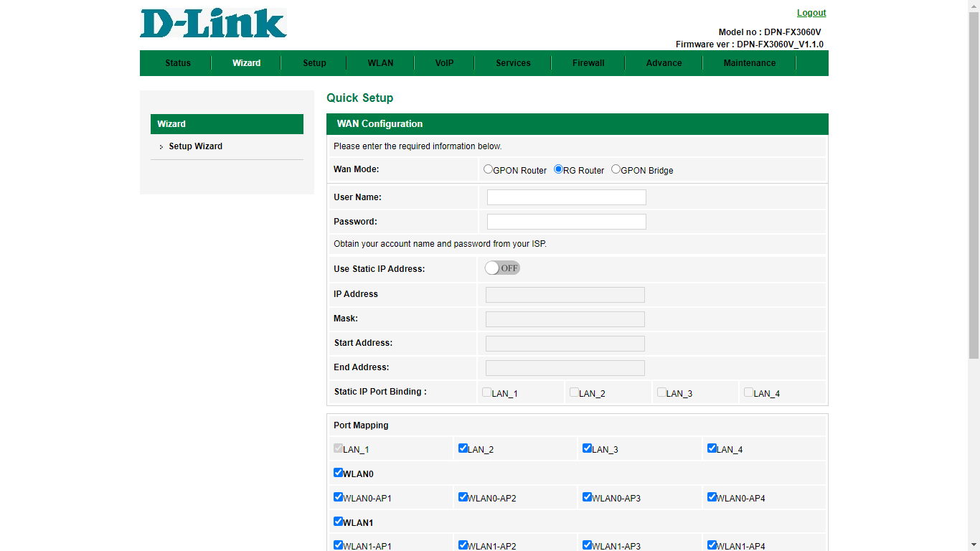980x551 pixels.
Task: Focus the Password field
Action: (x=567, y=222)
